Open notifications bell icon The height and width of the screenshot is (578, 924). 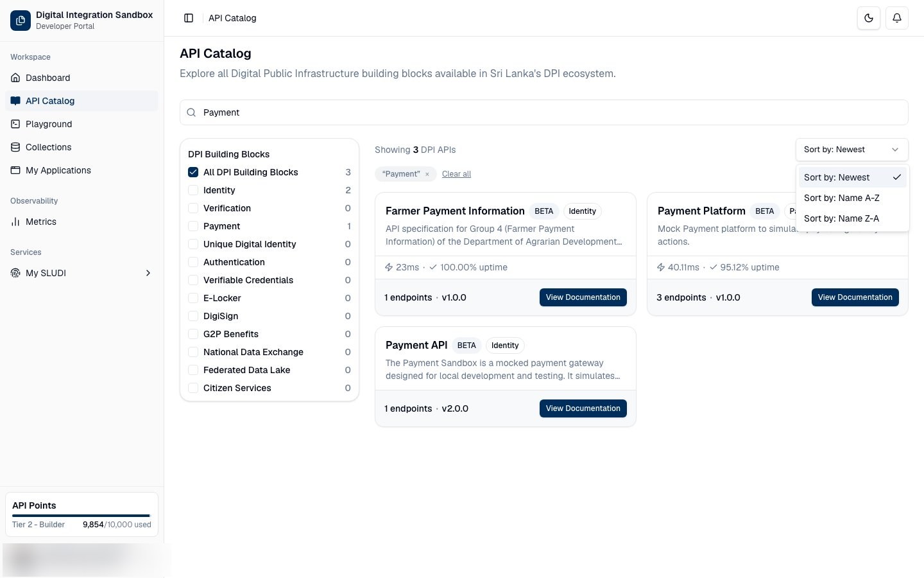click(x=897, y=18)
